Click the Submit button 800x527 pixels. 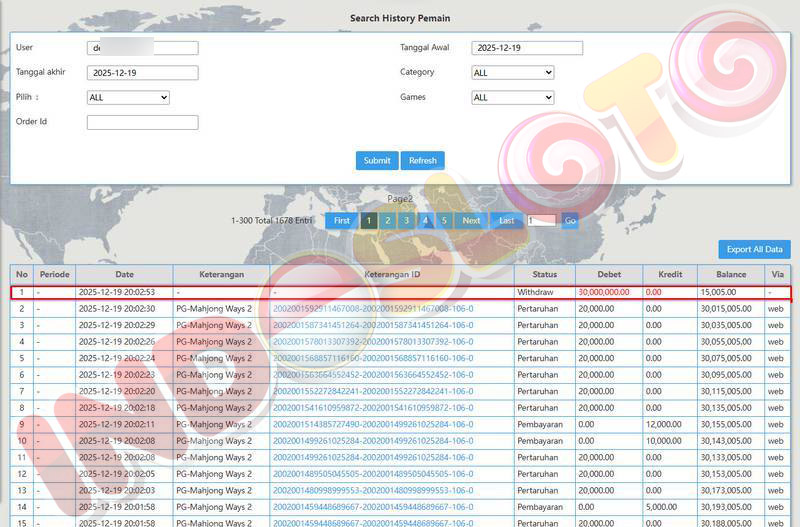(377, 160)
